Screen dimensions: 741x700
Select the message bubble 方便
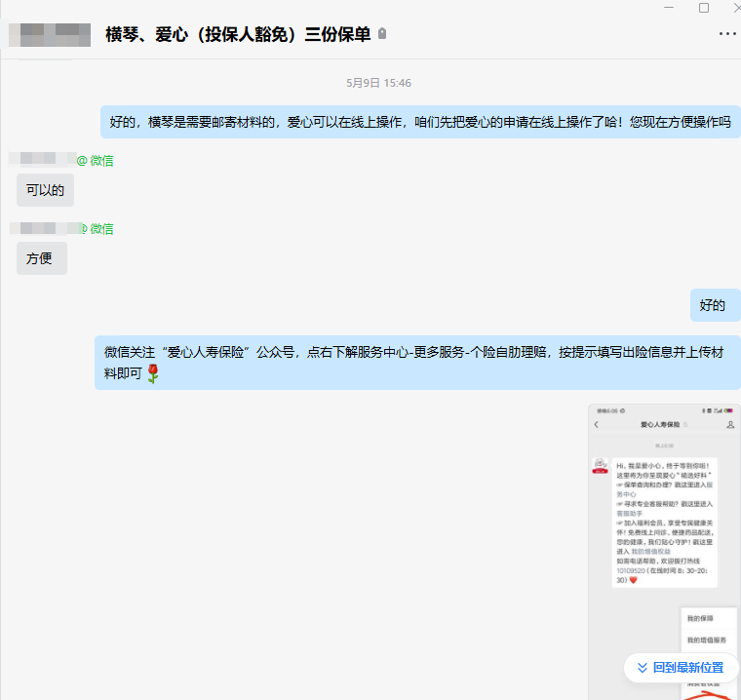(42, 258)
